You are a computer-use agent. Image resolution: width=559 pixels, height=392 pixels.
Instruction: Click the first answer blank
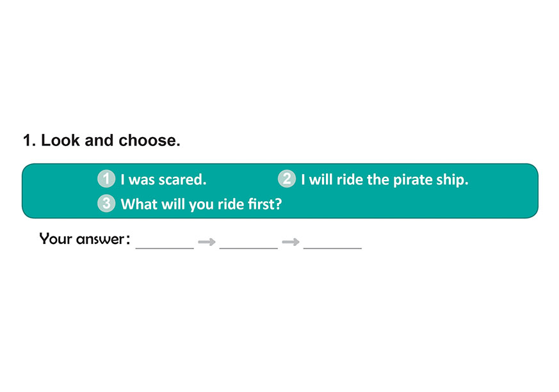(165, 242)
